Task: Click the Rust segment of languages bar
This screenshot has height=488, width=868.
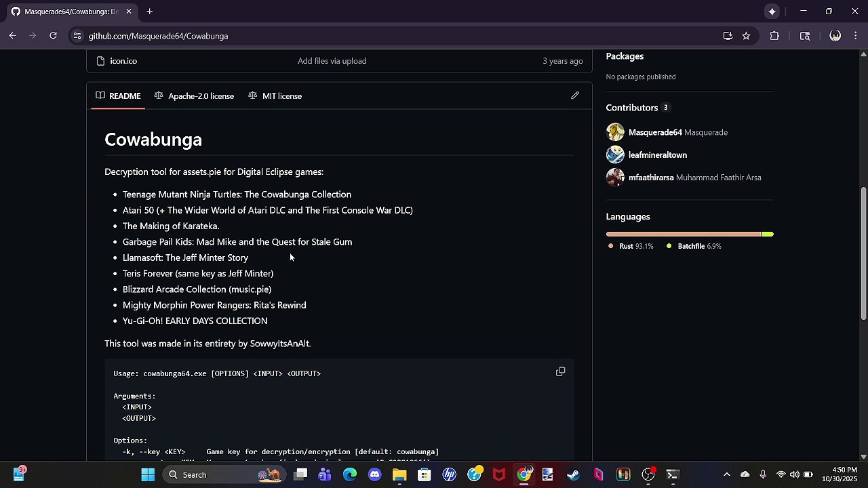Action: [684, 234]
